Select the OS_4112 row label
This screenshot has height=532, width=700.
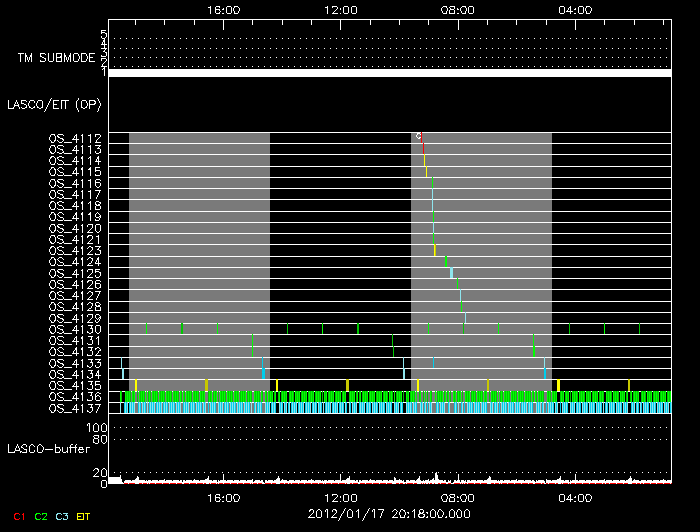pyautogui.click(x=75, y=138)
